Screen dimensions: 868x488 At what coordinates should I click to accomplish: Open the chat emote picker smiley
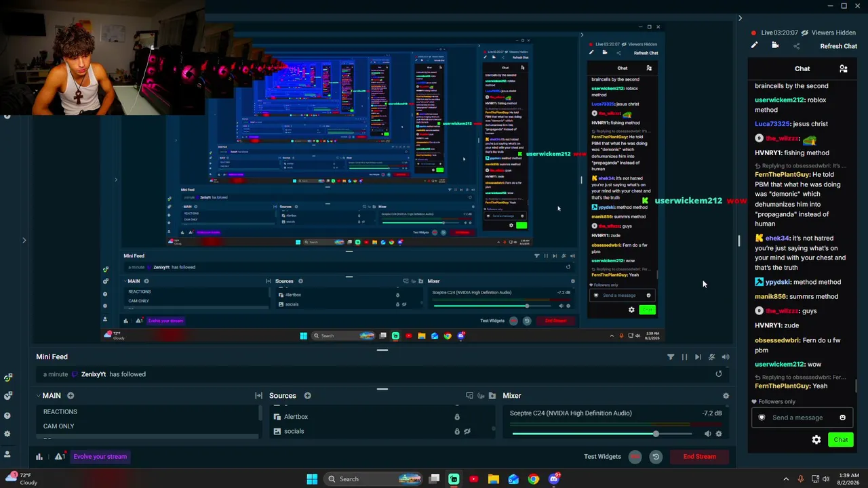842,418
